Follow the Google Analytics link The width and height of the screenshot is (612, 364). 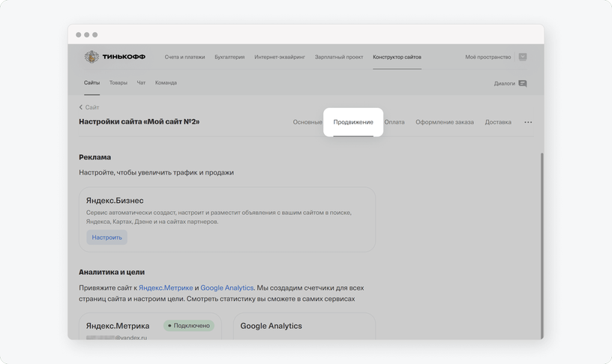pyautogui.click(x=226, y=288)
